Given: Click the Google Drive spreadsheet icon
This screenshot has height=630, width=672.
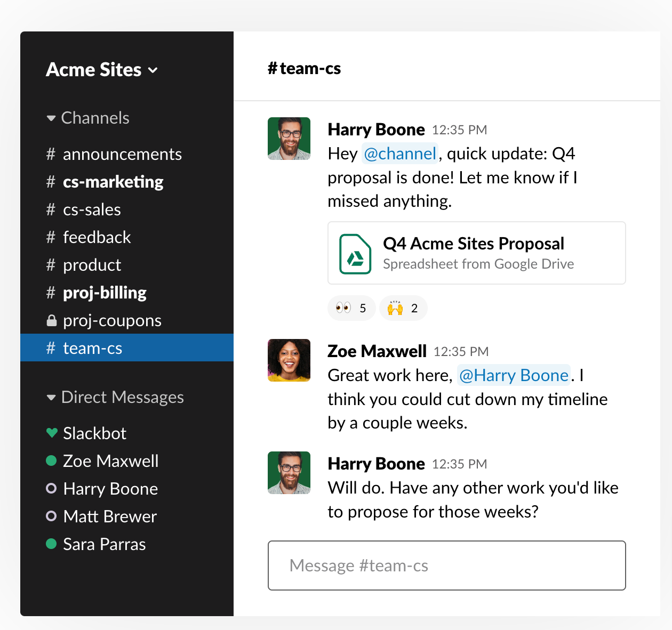Looking at the screenshot, I should pyautogui.click(x=356, y=254).
